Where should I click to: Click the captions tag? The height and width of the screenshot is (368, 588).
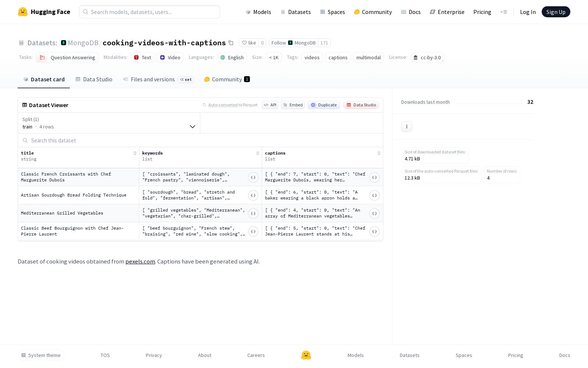tap(338, 57)
